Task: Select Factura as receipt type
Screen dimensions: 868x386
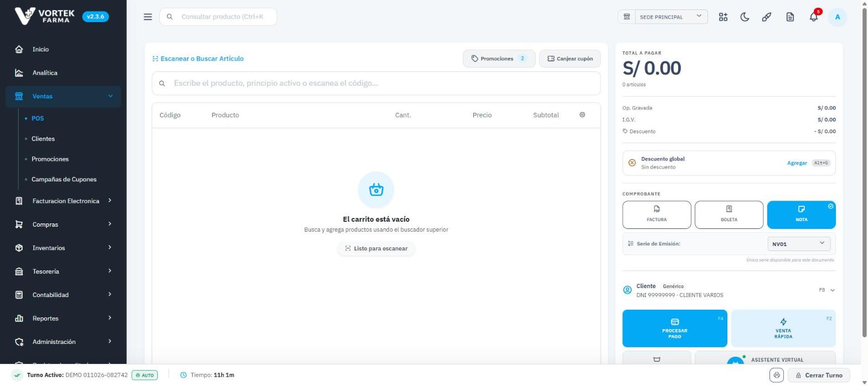Action: pyautogui.click(x=657, y=215)
